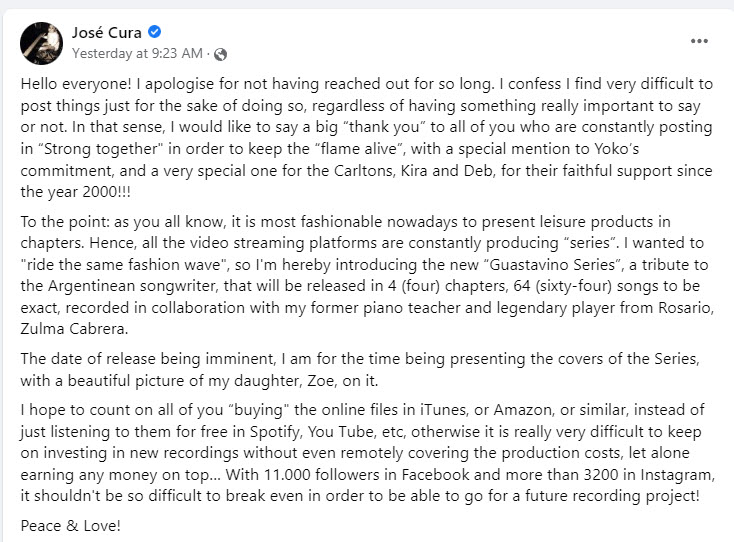Open the José Cura profile name link
Viewport: 734px width, 542px height.
click(106, 32)
